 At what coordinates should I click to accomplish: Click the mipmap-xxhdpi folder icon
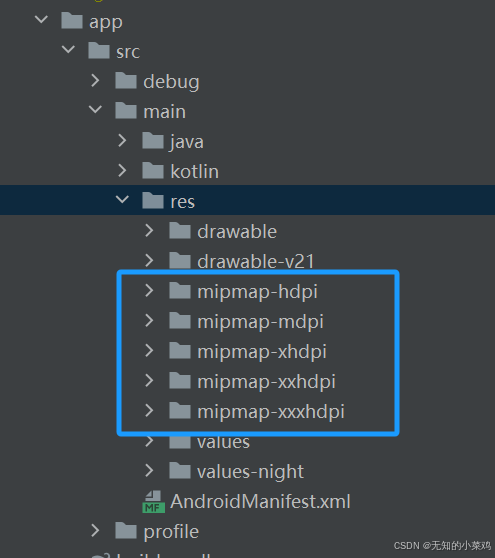coord(180,380)
